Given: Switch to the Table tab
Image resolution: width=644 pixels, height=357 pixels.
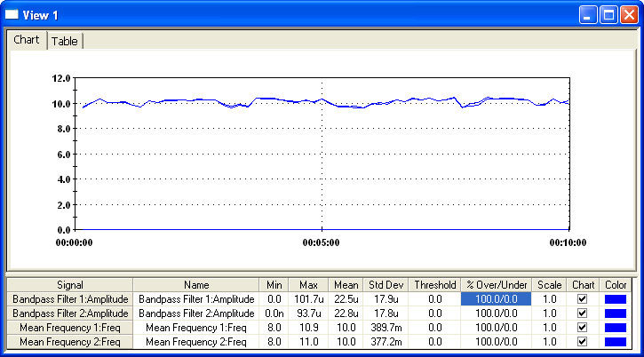Looking at the screenshot, I should [65, 41].
